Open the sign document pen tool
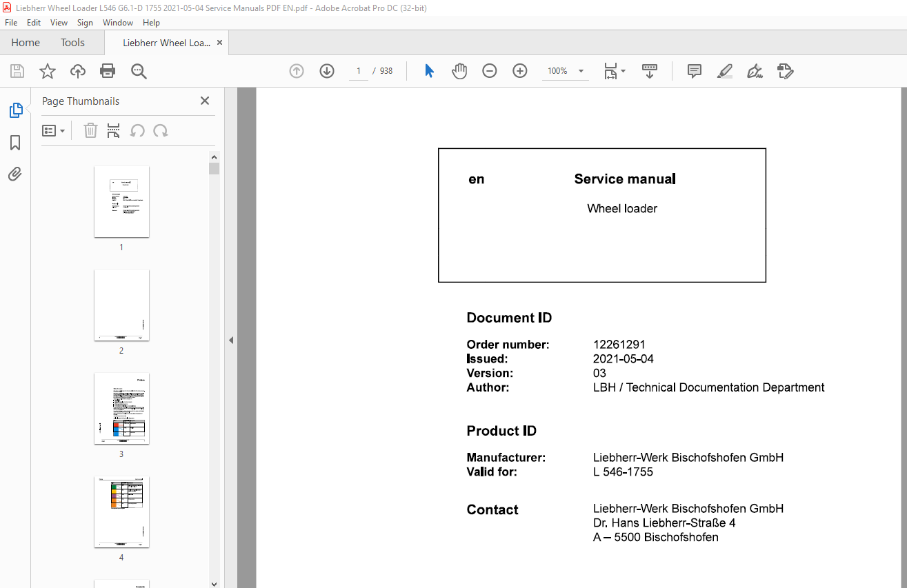Image resolution: width=907 pixels, height=588 pixels. [755, 71]
